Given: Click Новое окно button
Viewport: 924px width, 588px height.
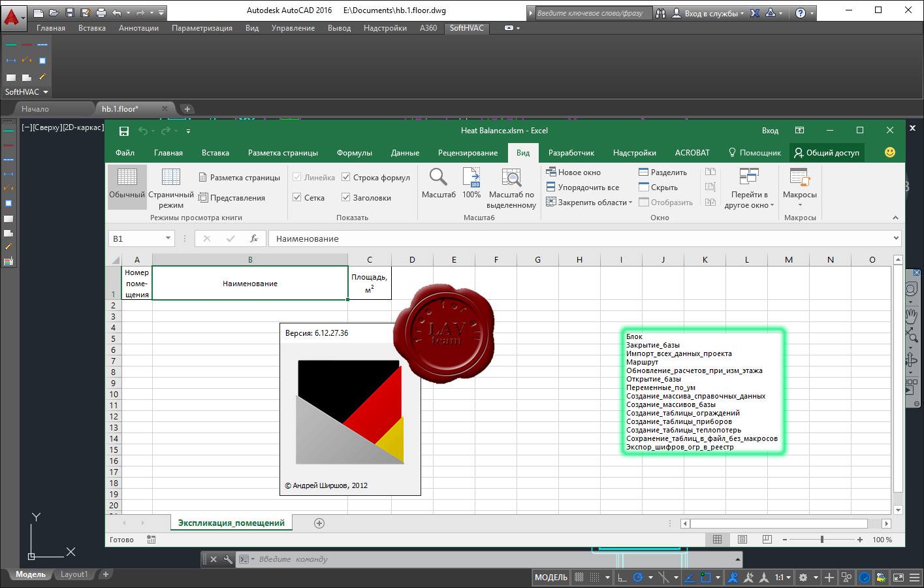Looking at the screenshot, I should [573, 172].
